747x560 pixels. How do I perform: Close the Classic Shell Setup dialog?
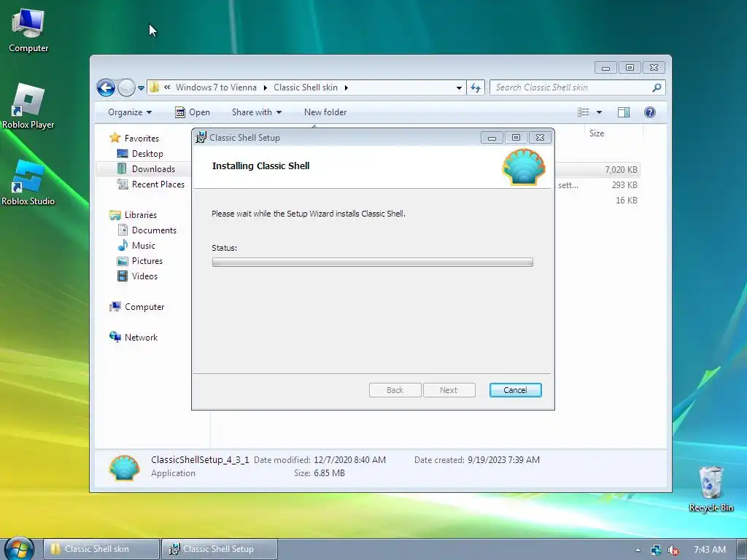coord(540,138)
